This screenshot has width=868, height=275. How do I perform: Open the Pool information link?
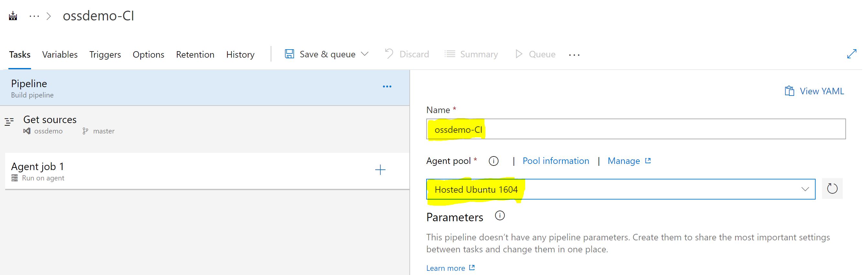[x=556, y=161]
